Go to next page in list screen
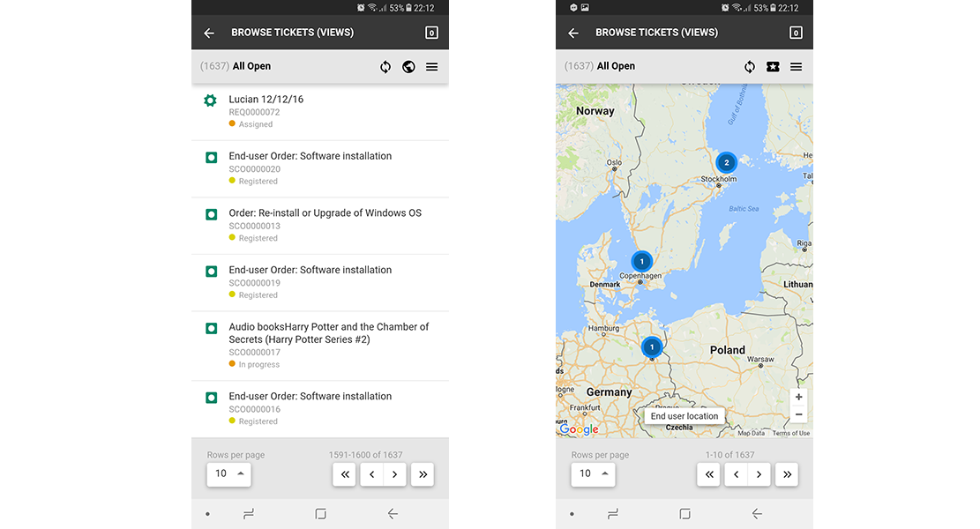The width and height of the screenshot is (980, 529). point(395,474)
